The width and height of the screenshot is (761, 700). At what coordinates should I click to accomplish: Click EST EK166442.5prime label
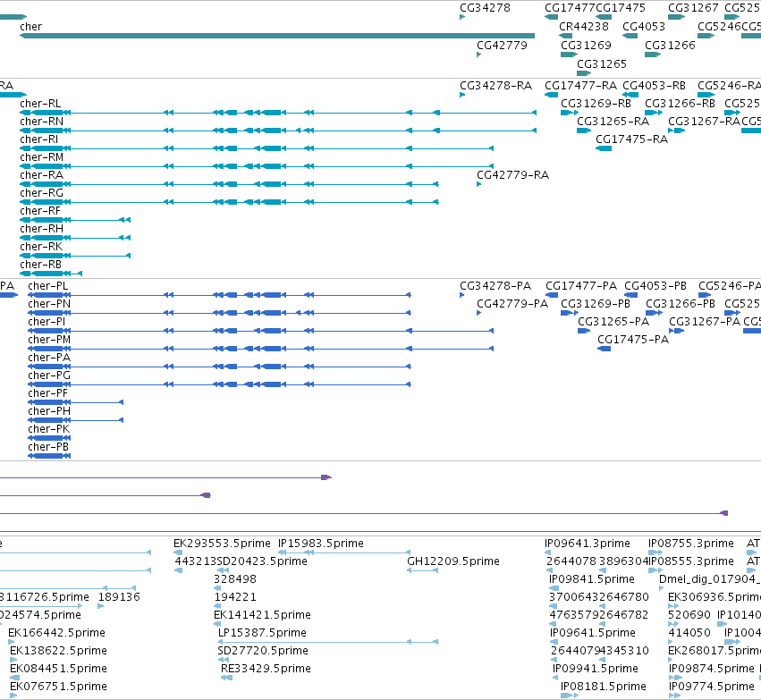pyautogui.click(x=56, y=633)
